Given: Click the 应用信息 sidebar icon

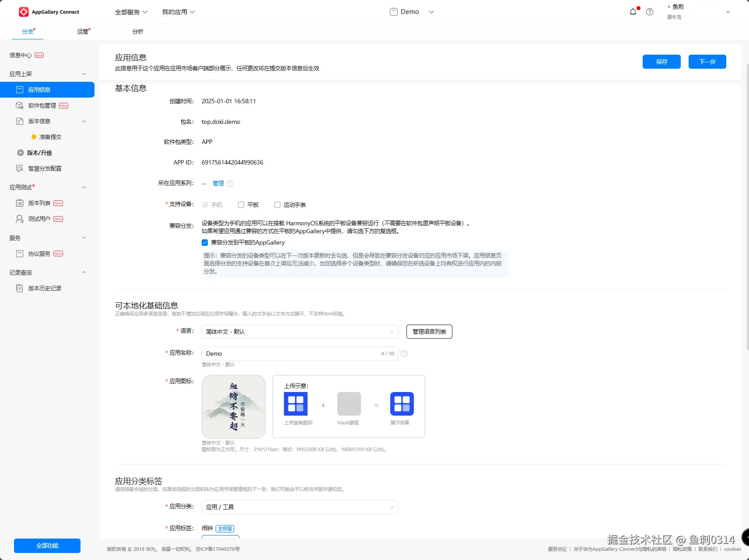Looking at the screenshot, I should [x=20, y=90].
